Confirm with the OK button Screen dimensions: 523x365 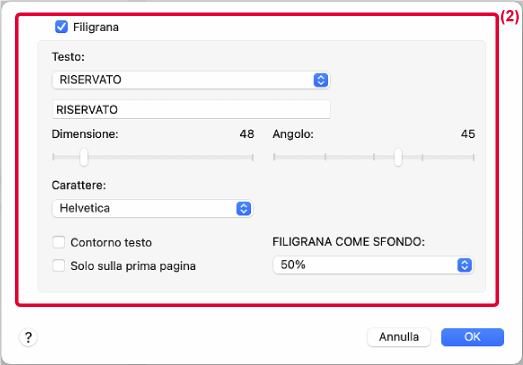[472, 337]
